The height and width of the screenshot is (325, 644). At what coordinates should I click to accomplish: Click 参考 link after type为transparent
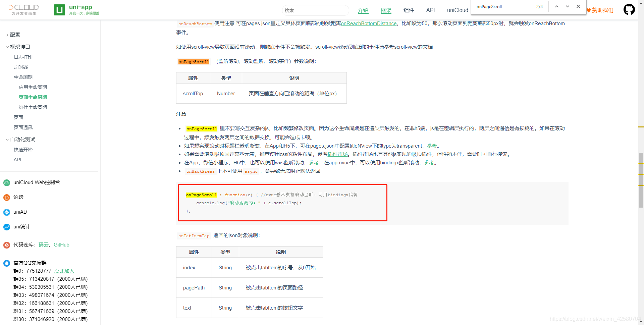point(432,146)
